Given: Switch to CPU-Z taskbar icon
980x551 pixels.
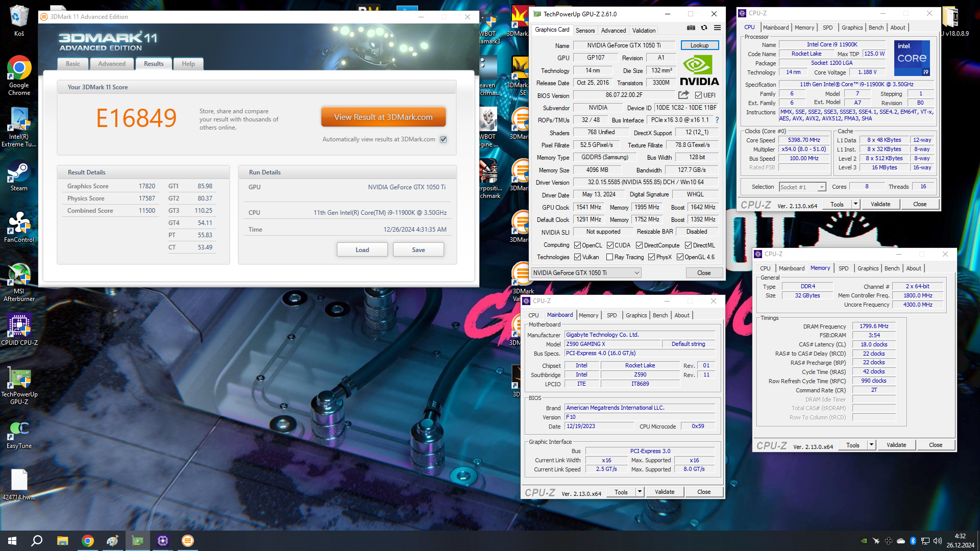Looking at the screenshot, I should 163,541.
